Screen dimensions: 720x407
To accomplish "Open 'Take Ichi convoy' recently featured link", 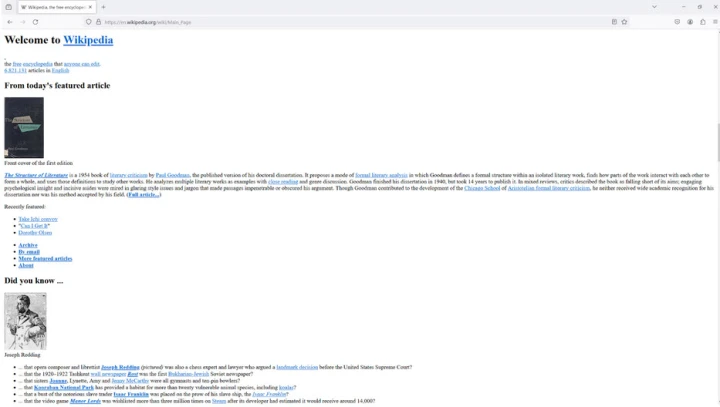I will pyautogui.click(x=38, y=219).
